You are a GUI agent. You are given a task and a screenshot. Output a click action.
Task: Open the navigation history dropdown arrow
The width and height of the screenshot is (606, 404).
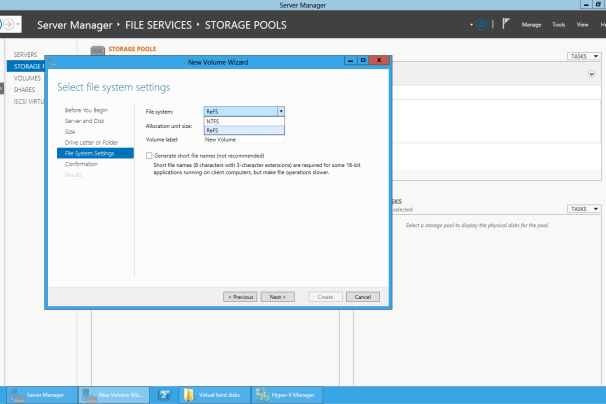tap(18, 24)
